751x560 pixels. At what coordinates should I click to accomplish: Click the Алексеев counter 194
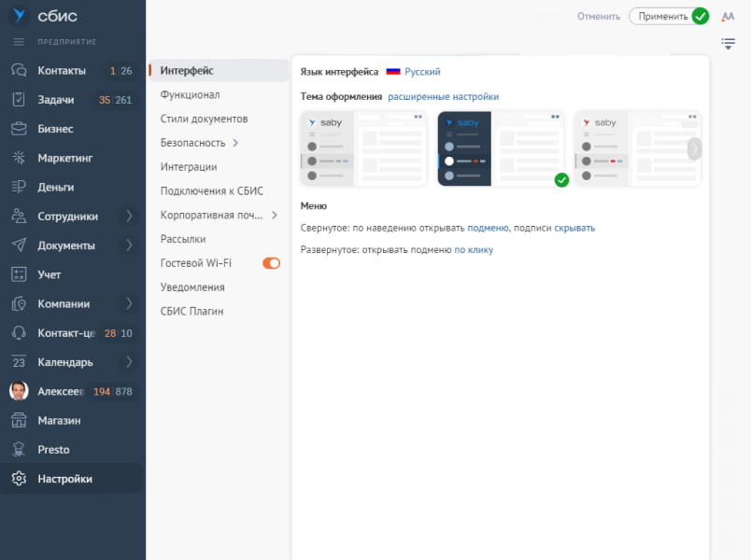tap(102, 392)
